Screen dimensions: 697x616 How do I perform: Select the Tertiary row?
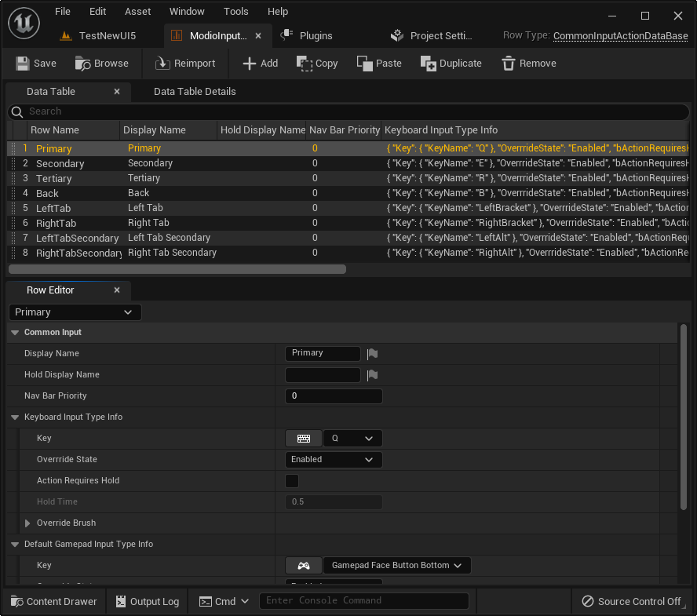click(348, 179)
